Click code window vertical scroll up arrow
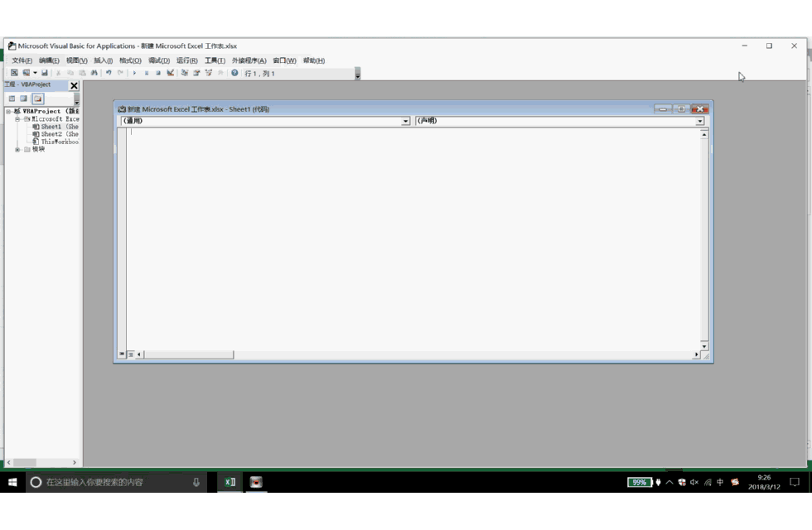The width and height of the screenshot is (812, 530). [x=703, y=134]
